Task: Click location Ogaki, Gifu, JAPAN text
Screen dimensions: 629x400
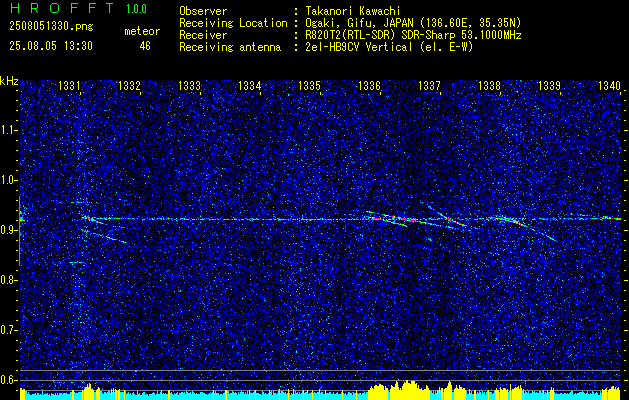Action: pos(411,23)
